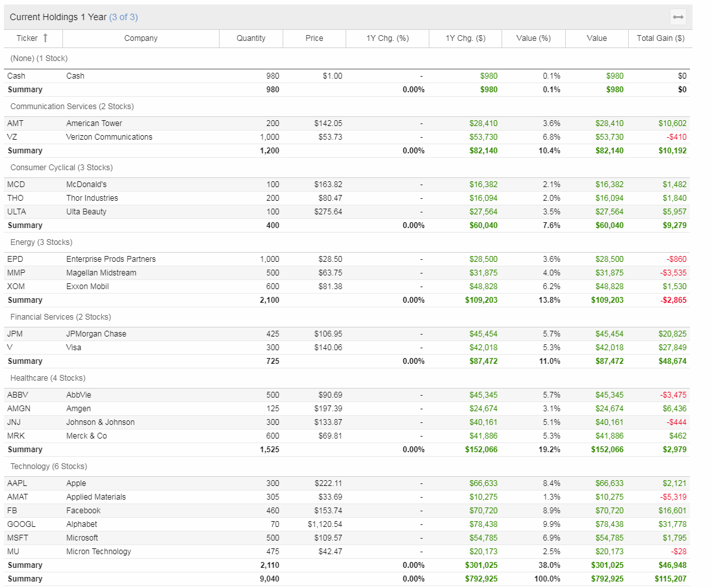Select the AAPL ticker cell
Screen dimensions: 712x588
18,483
